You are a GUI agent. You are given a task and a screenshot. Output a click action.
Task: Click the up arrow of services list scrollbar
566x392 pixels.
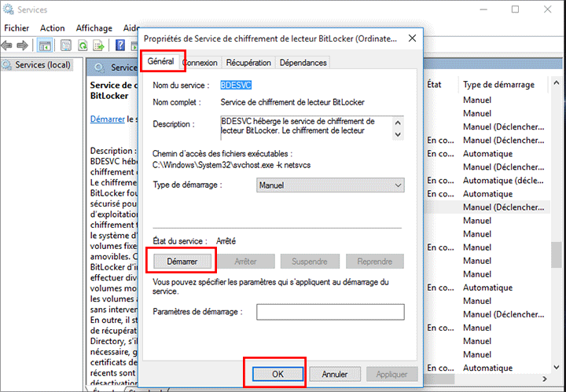[557, 83]
